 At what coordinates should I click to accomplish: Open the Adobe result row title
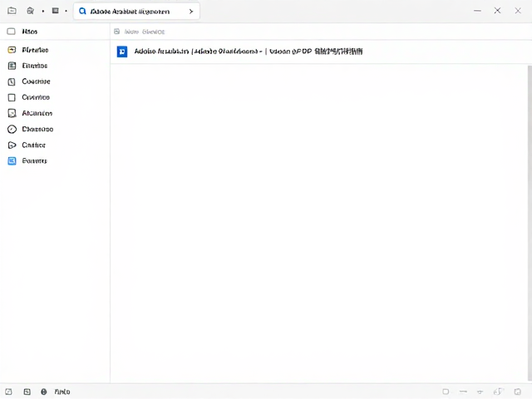click(x=249, y=52)
